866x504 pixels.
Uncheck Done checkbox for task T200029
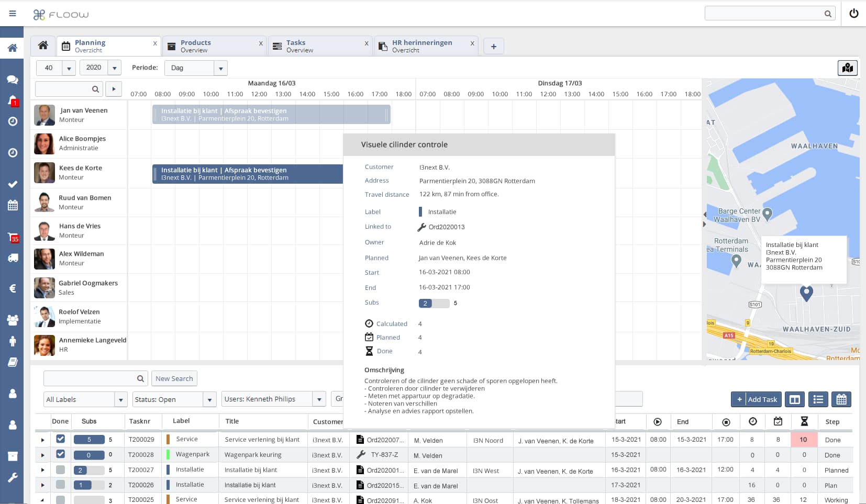(60, 439)
